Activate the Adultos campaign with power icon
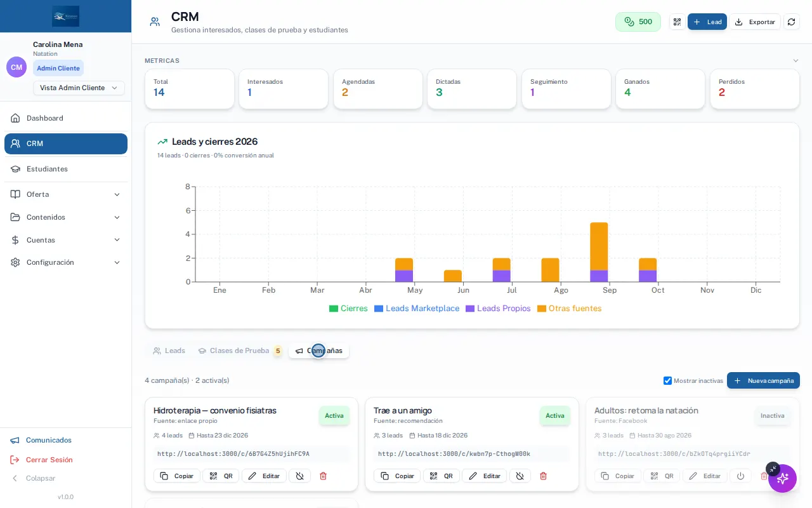The height and width of the screenshot is (508, 812). pyautogui.click(x=740, y=476)
